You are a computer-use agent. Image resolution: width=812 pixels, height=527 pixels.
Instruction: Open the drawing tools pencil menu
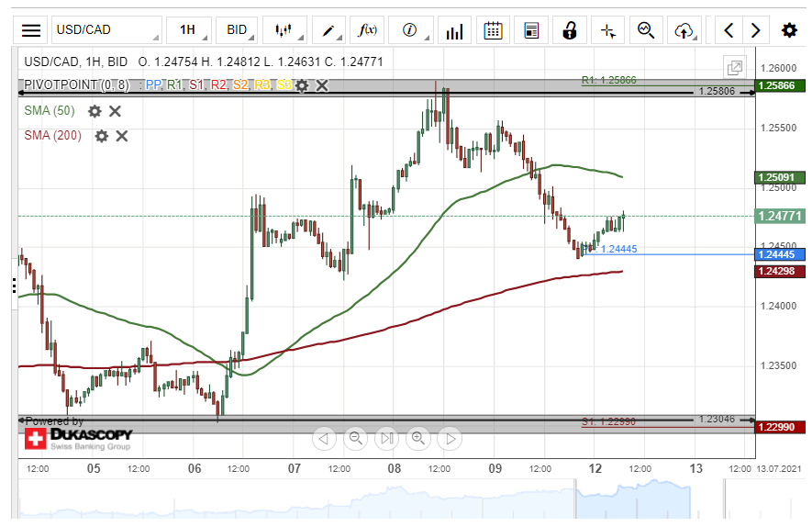coord(328,30)
